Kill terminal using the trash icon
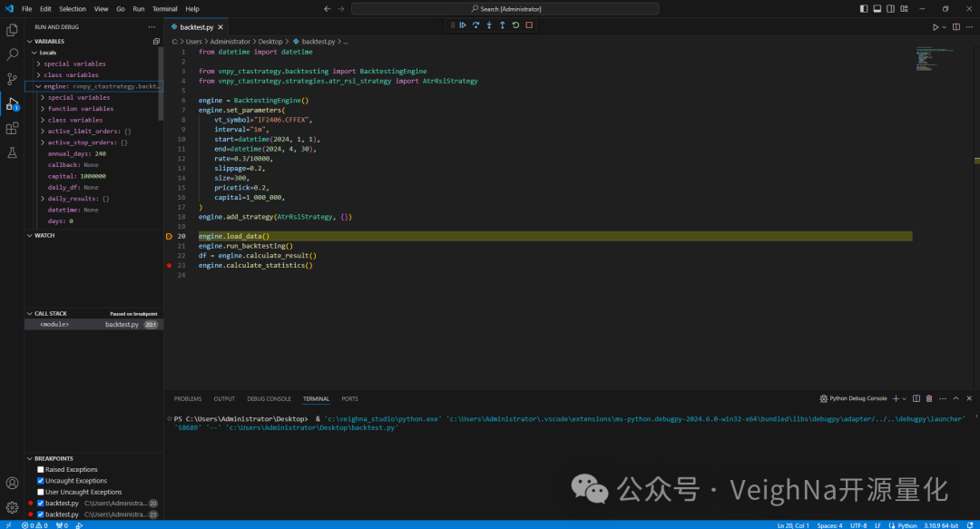 coord(928,398)
